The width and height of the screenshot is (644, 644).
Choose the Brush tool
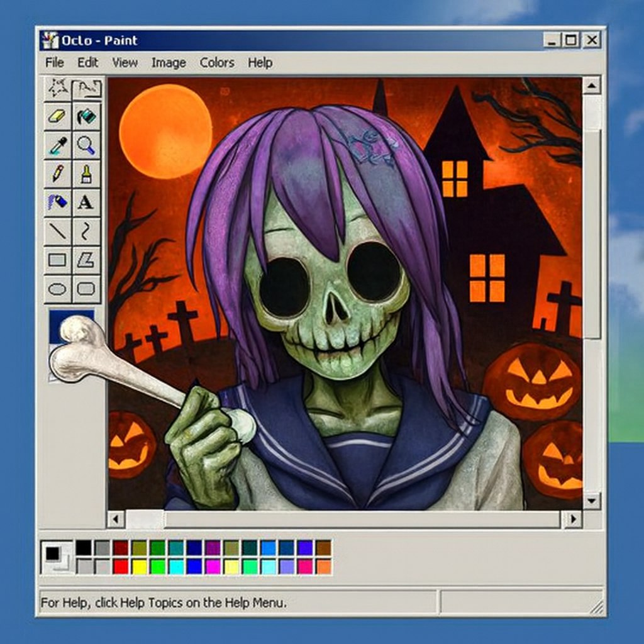86,174
